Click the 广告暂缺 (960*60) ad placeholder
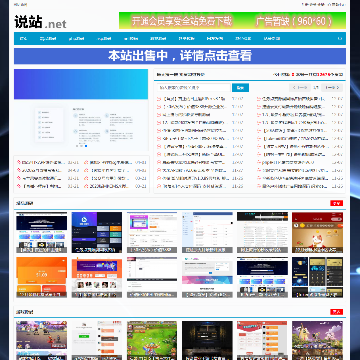The image size is (360, 360). pyautogui.click(x=294, y=21)
